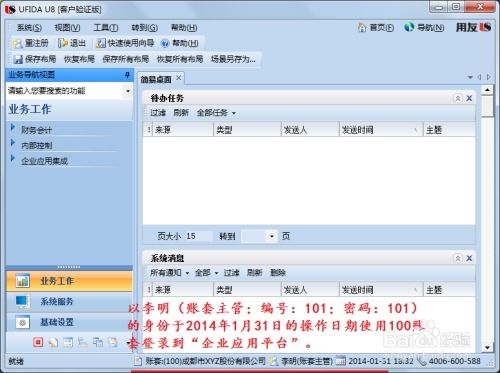Go to 首页 home icon
Screen dimensions: 500x373
tap(362, 27)
